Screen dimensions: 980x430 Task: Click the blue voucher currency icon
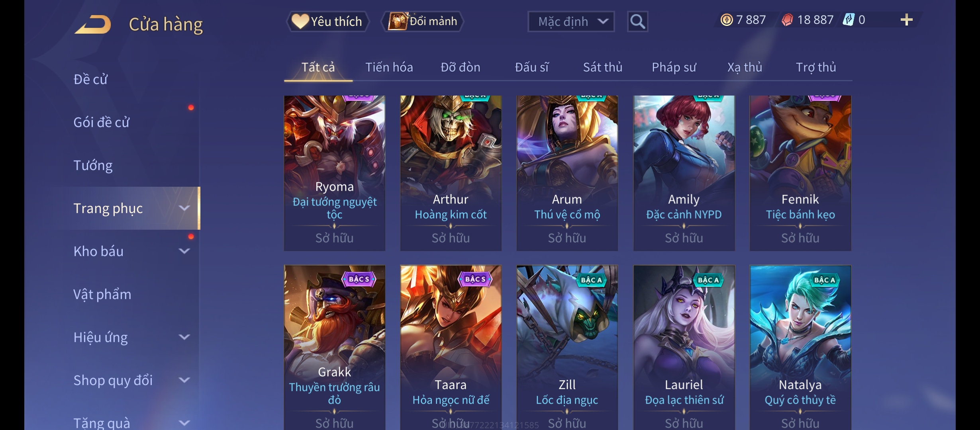[x=849, y=20]
